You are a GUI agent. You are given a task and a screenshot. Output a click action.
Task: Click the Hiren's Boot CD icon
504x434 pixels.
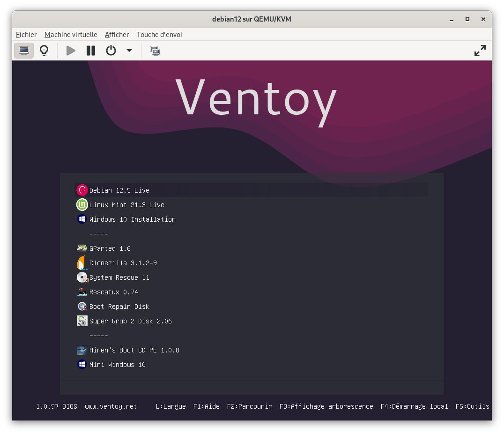click(82, 350)
